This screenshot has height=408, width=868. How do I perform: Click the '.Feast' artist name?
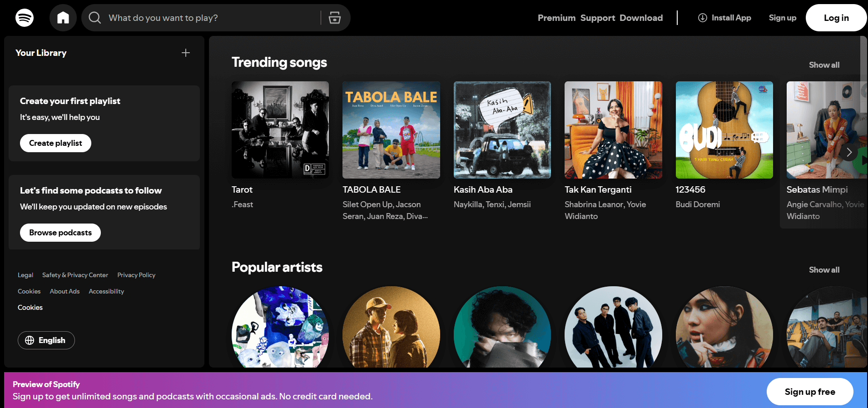(x=243, y=204)
